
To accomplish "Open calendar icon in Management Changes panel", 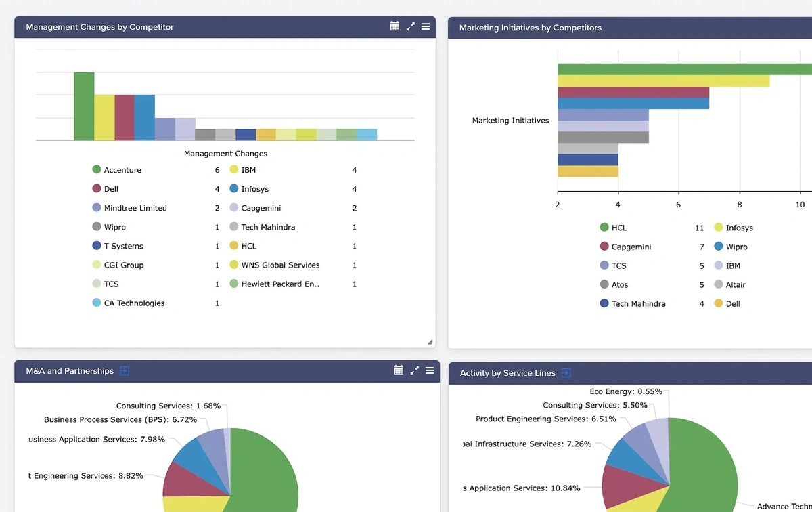I will (x=395, y=26).
